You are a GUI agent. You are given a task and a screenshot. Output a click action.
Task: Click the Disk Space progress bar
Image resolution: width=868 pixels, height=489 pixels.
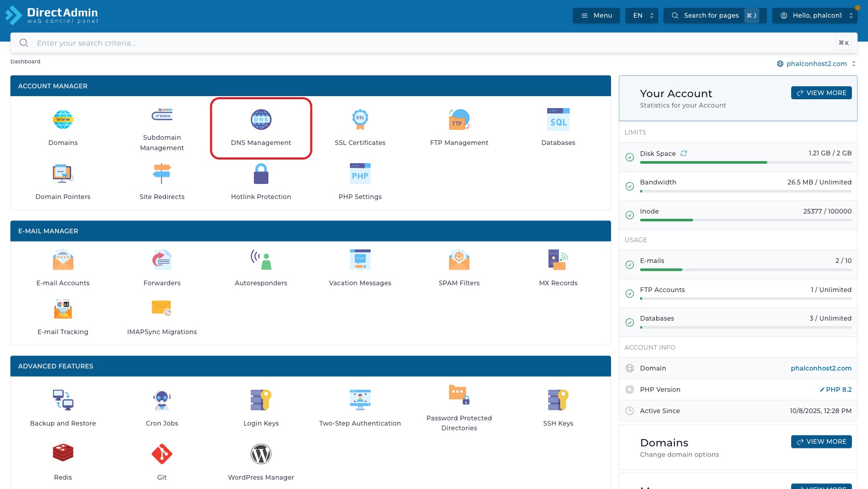[746, 163]
